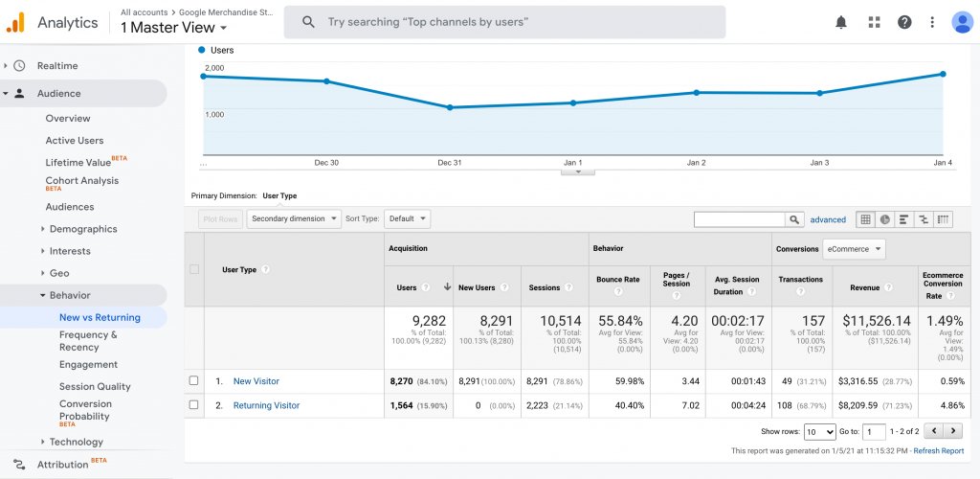This screenshot has width=980, height=479.
Task: Collapse the Audience section
Action: 6,93
